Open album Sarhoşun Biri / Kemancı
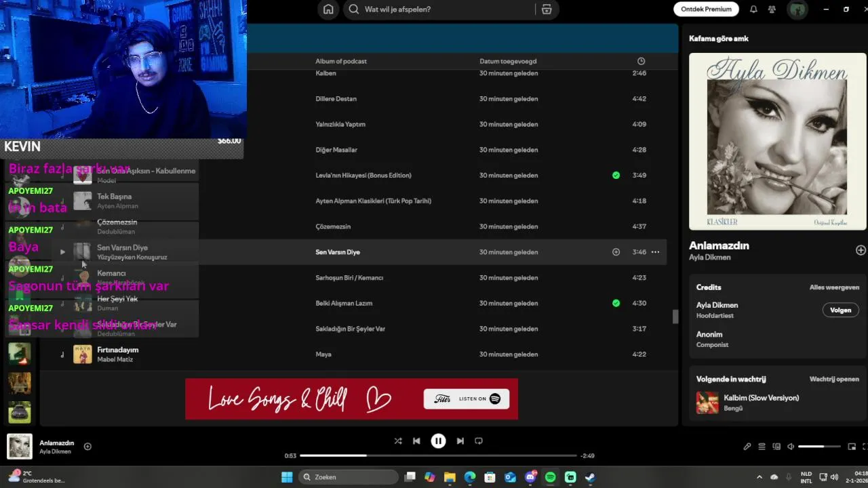Image resolution: width=868 pixels, height=488 pixels. tap(349, 278)
